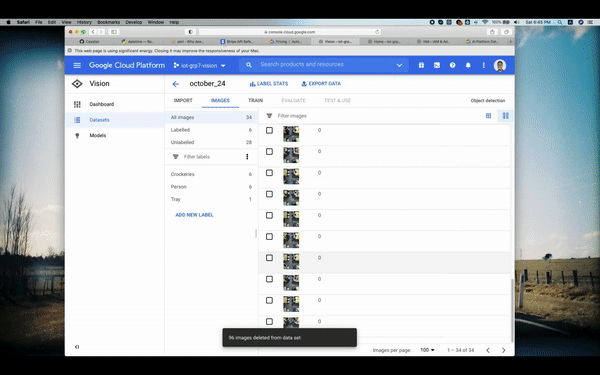Image resolution: width=600 pixels, height=375 pixels.
Task: Open the TEST & USE tab
Action: click(338, 100)
